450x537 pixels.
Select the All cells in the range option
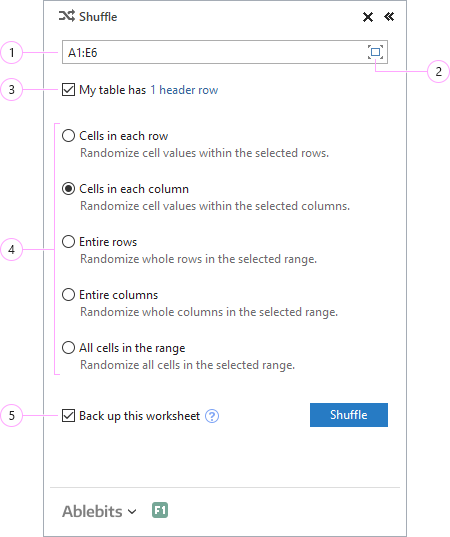[68, 348]
